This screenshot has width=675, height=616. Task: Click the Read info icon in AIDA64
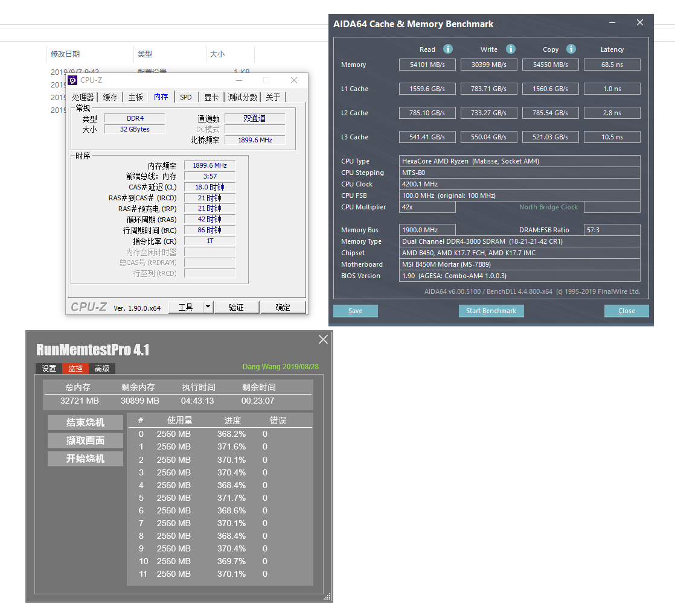click(x=448, y=49)
